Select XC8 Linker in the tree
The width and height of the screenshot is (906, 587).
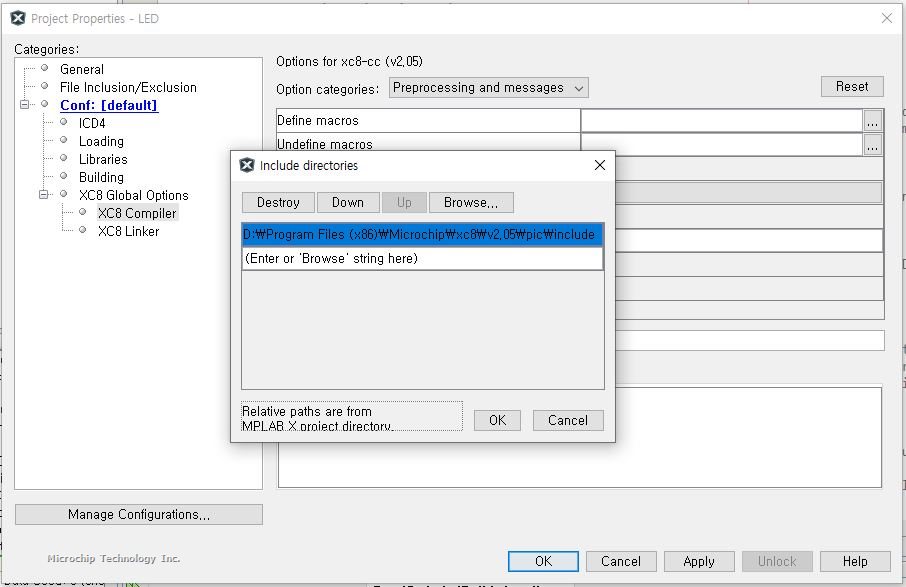128,231
